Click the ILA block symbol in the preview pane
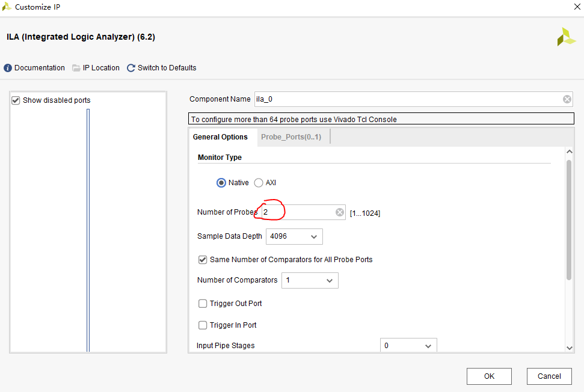This screenshot has height=392, width=584. 88,230
